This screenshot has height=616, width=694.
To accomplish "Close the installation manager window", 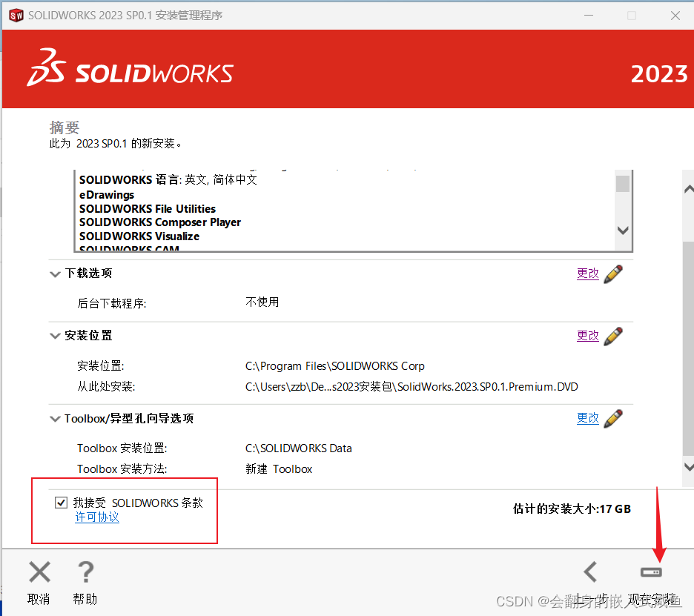I will pyautogui.click(x=675, y=16).
